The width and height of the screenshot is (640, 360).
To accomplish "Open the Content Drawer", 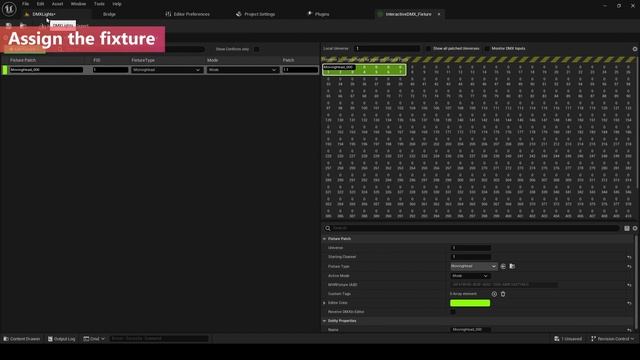I will pyautogui.click(x=22, y=339).
